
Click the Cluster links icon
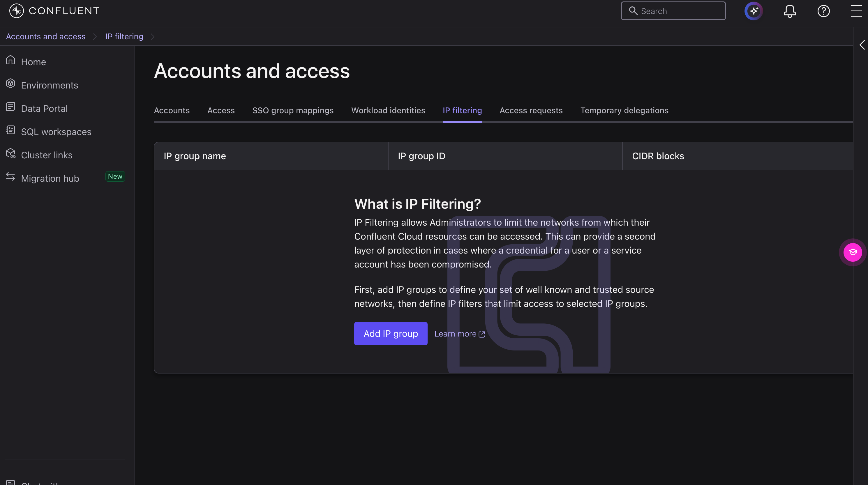point(10,153)
